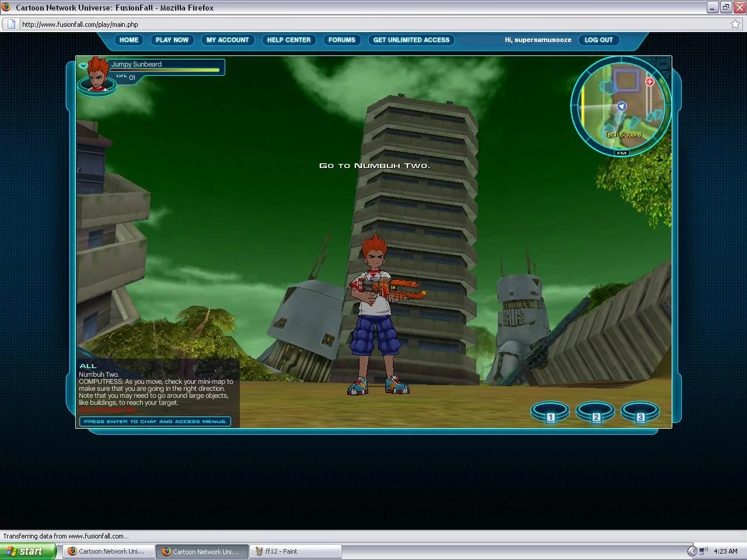
Task: Switch to ff12 - Paint taskbar window
Action: pos(295,551)
